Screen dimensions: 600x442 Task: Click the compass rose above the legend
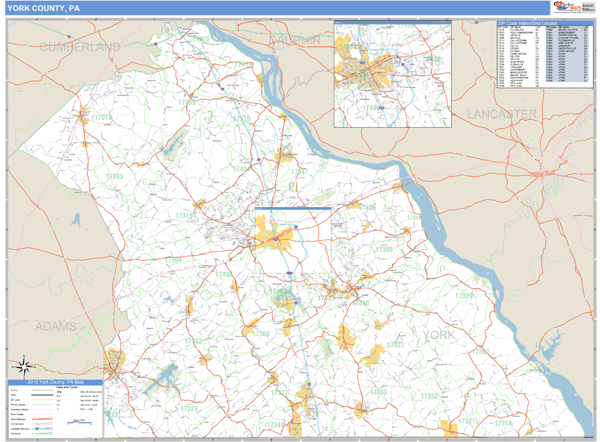24,366
